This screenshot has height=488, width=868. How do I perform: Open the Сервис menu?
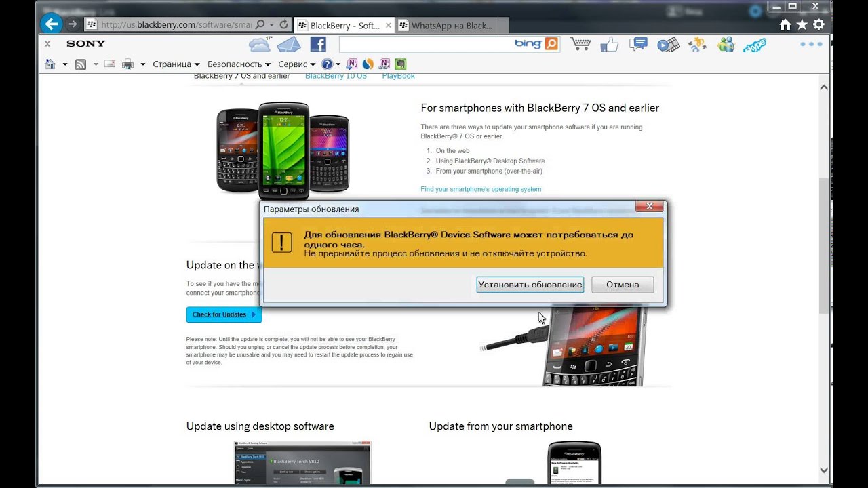pos(296,64)
